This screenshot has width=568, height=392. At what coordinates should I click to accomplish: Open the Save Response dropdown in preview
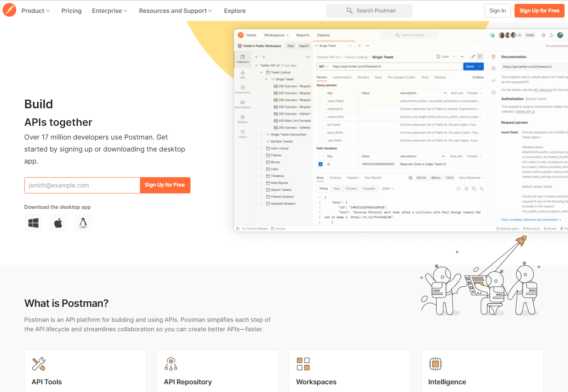471,178
